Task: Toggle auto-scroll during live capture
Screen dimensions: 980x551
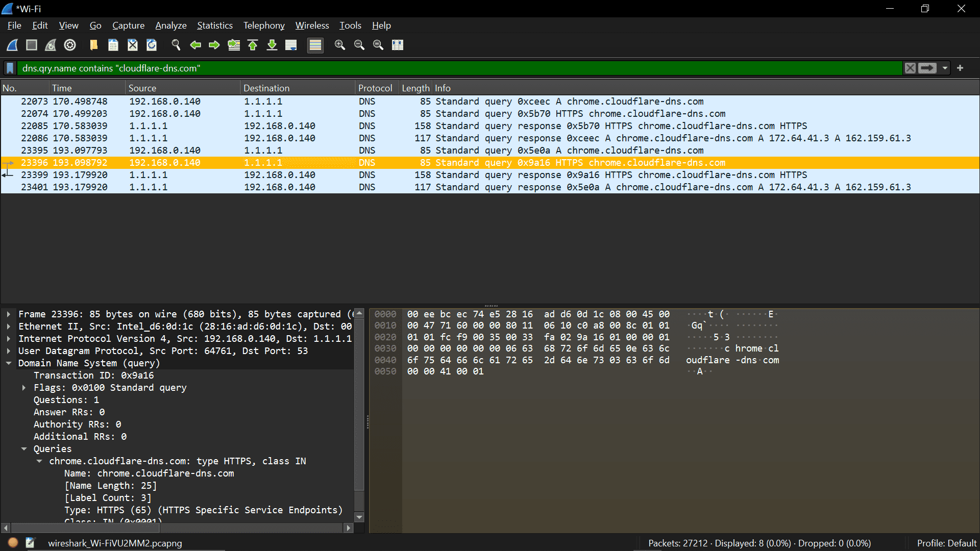Action: point(291,45)
